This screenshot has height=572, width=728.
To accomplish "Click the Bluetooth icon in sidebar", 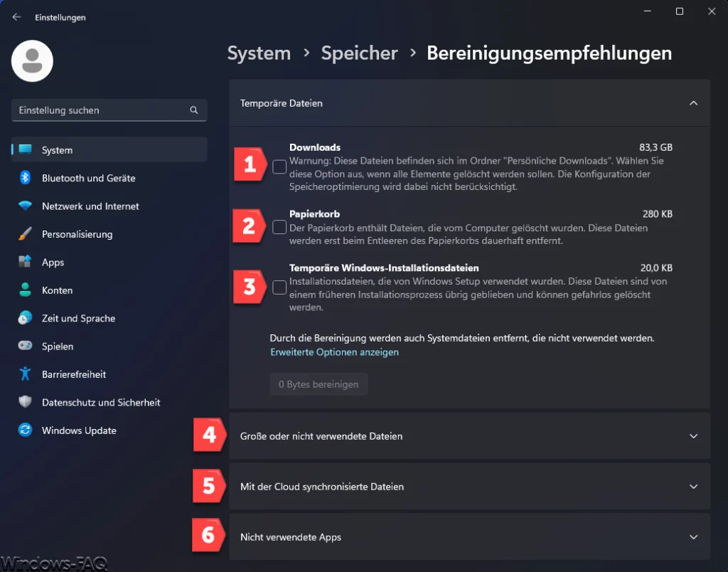I will click(x=25, y=177).
